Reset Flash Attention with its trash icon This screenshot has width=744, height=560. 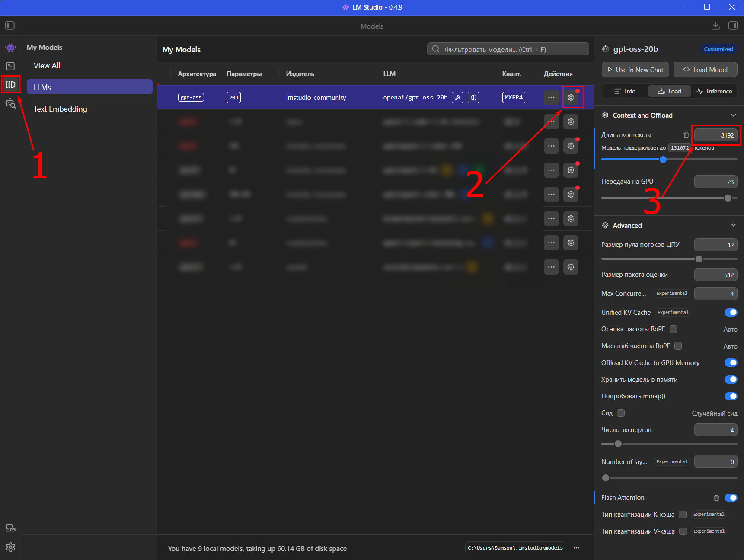pos(716,498)
